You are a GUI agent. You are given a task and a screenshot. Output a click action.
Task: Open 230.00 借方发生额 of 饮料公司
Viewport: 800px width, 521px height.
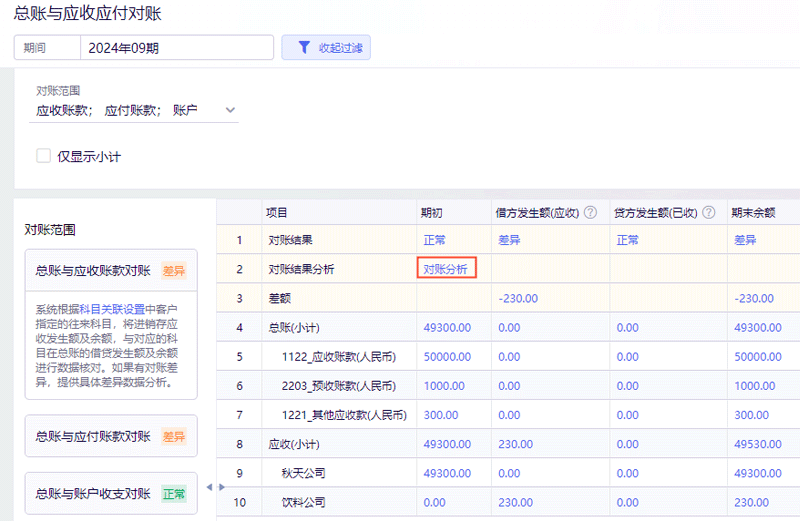[x=515, y=502]
